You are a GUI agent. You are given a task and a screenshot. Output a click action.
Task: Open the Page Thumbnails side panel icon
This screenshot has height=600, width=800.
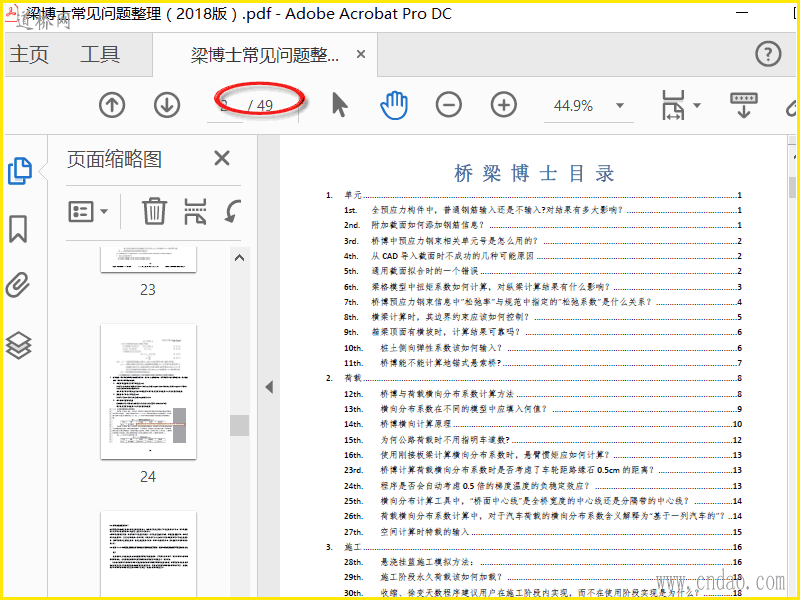(19, 171)
